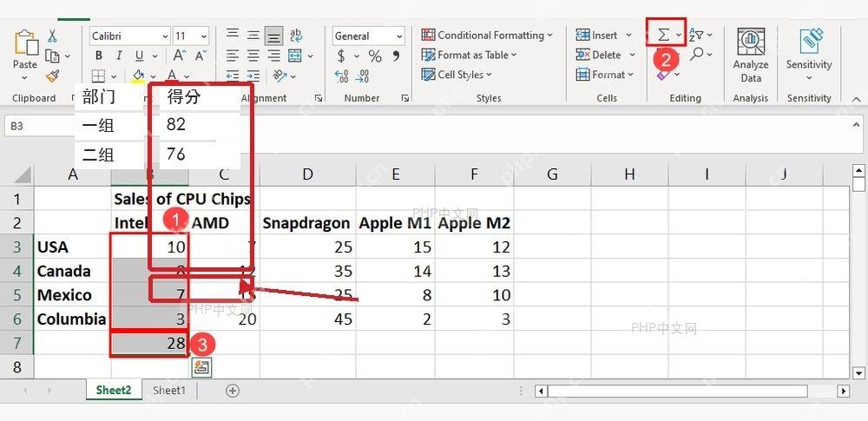The height and width of the screenshot is (421, 868).
Task: Open Sort & Filter icon
Action: pyautogui.click(x=696, y=36)
